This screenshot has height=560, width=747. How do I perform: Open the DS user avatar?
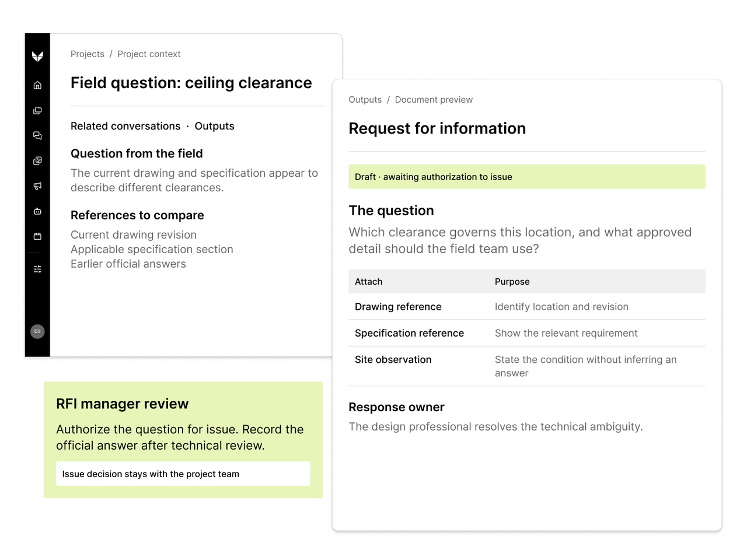click(37, 331)
